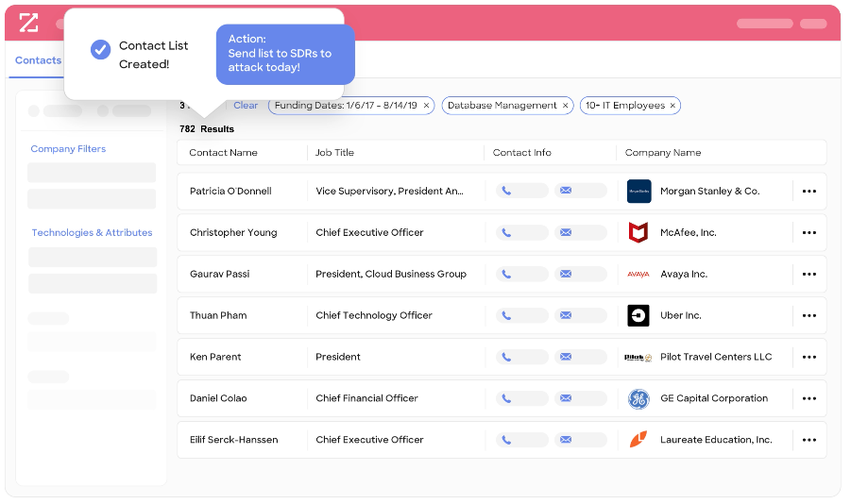Click the Contact List Created checkmark icon
This screenshot has height=504, width=851.
[x=100, y=50]
